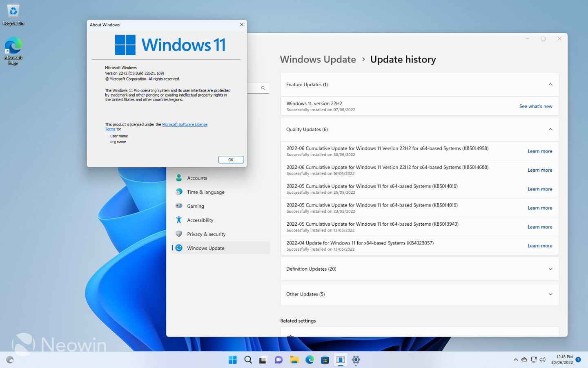The height and width of the screenshot is (368, 588).
Task: Select Time & language in sidebar
Action: coord(205,192)
